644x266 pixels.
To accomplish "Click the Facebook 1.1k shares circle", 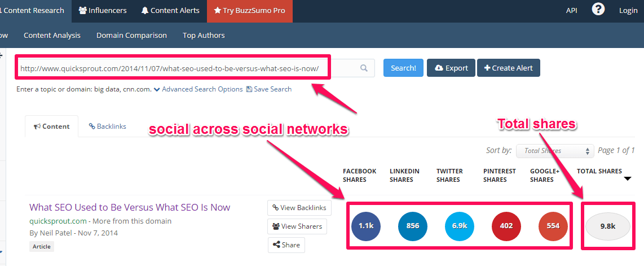I will [366, 226].
